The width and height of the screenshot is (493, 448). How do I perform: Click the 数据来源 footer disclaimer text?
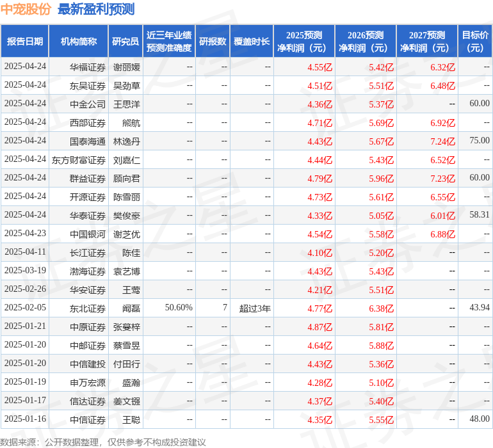[102, 442]
